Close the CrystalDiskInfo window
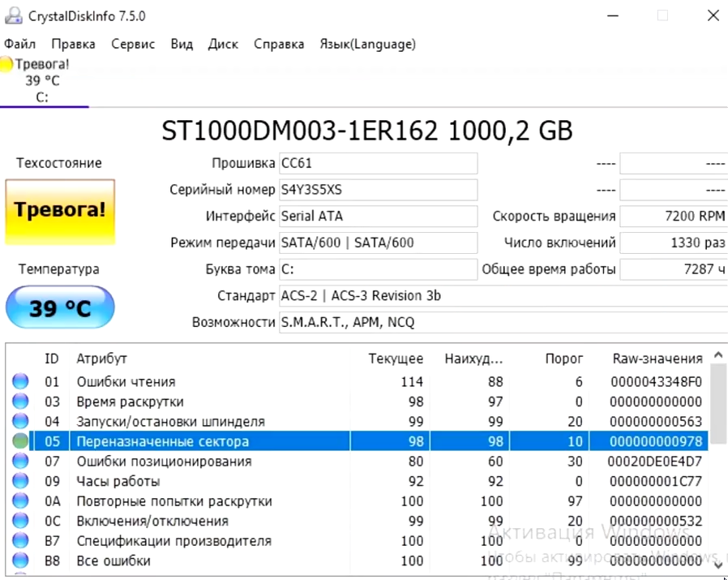The image size is (728, 580). [x=713, y=15]
